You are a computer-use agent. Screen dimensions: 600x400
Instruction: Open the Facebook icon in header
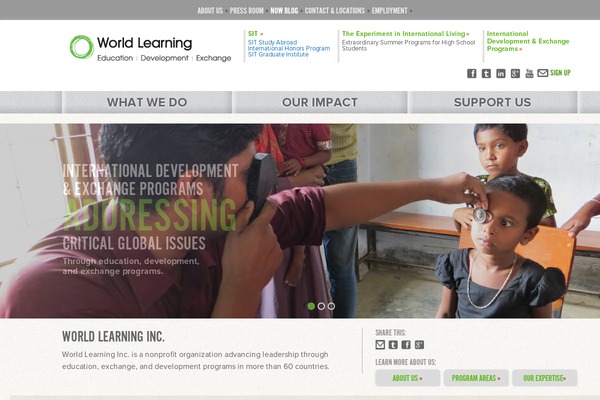coord(471,73)
